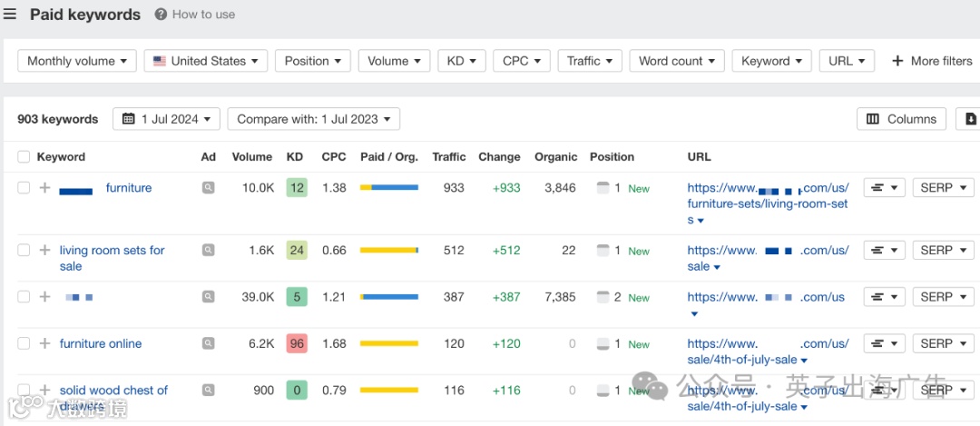The width and height of the screenshot is (980, 426).
Task: Click the Columns button
Action: point(901,119)
